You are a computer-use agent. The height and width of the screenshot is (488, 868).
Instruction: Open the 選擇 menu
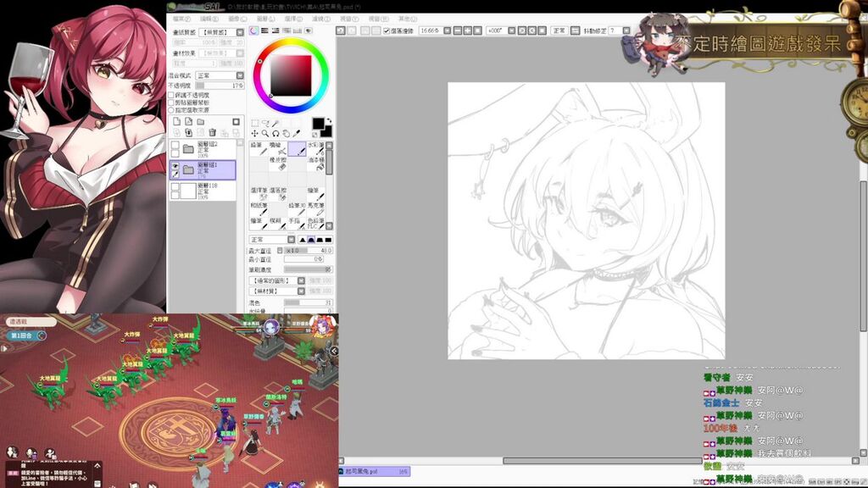(293, 19)
